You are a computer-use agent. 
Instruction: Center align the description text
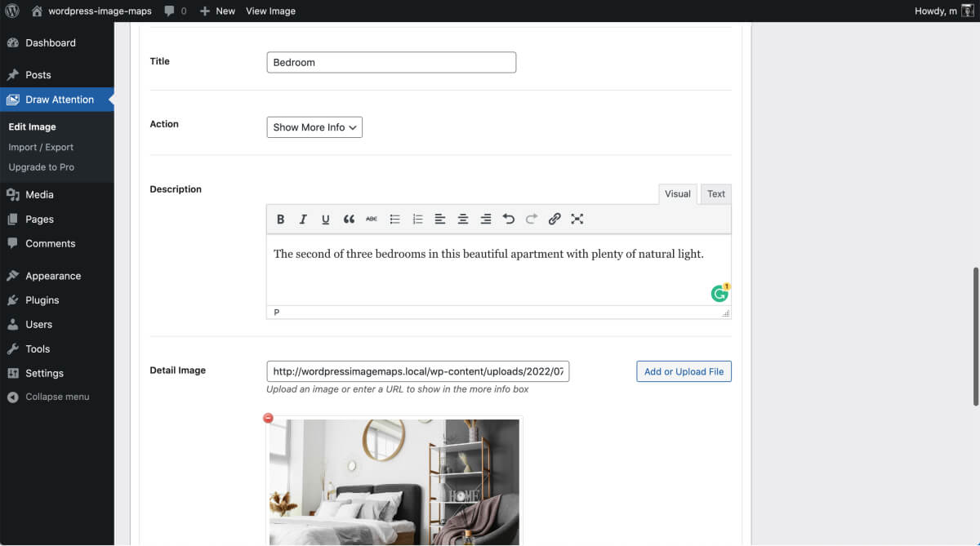(463, 219)
